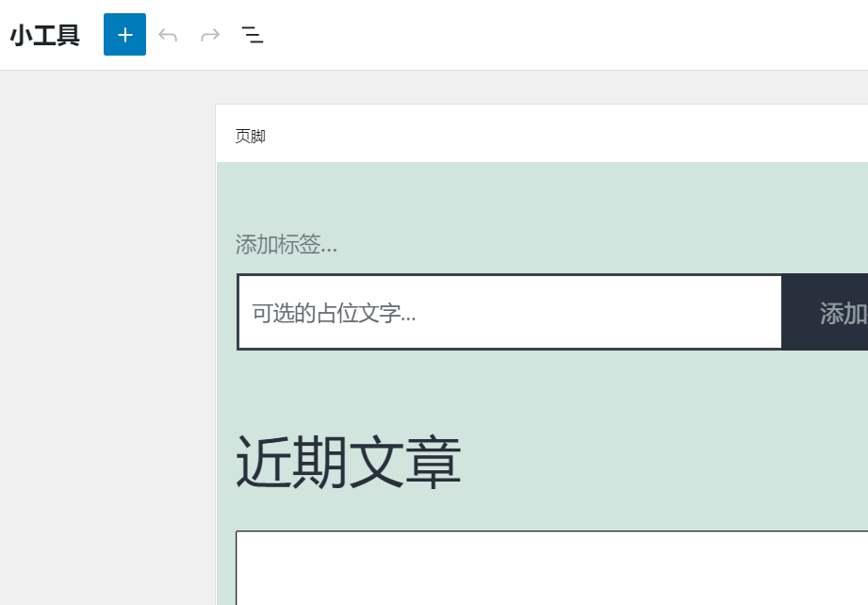Select the 近期文章 heading block
This screenshot has height=605, width=868.
[349, 462]
